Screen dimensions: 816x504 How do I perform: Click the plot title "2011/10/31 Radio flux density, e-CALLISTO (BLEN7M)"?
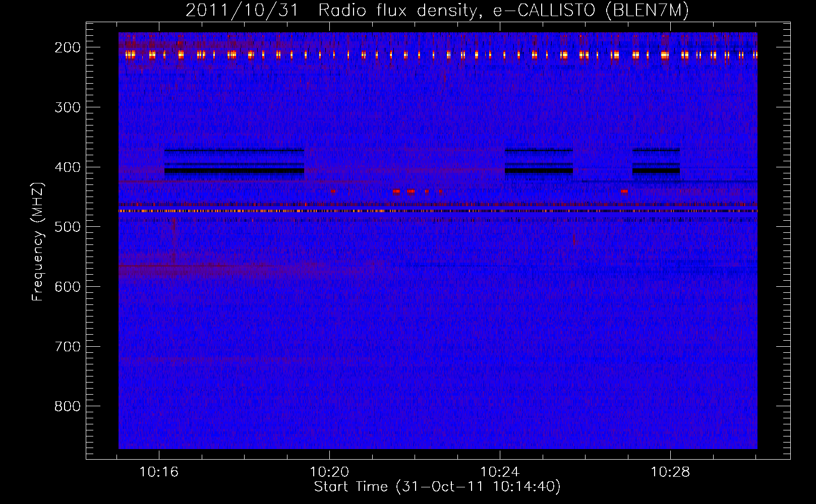click(x=437, y=11)
